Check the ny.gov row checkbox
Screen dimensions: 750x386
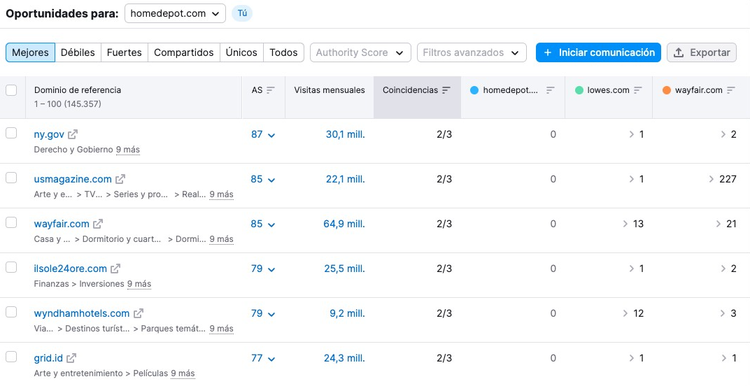pos(11,133)
